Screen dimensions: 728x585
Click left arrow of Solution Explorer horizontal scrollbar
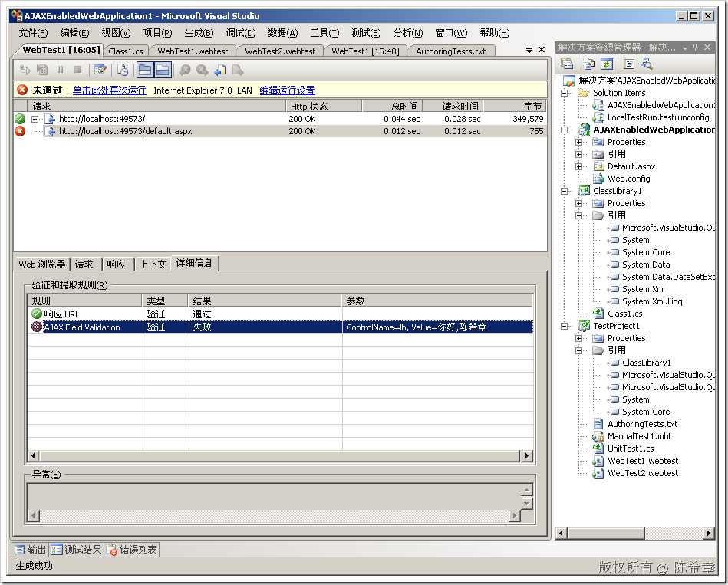pos(562,534)
